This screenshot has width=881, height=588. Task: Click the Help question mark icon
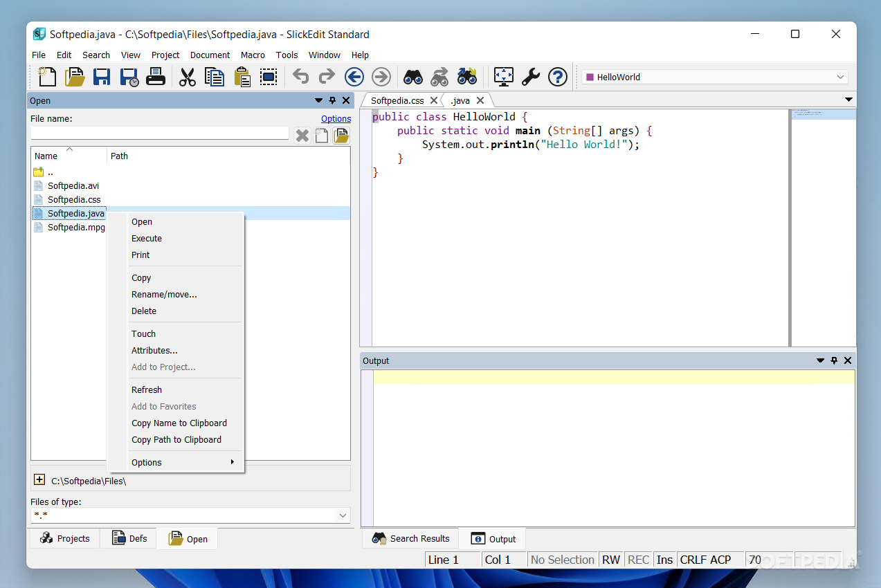click(x=558, y=77)
